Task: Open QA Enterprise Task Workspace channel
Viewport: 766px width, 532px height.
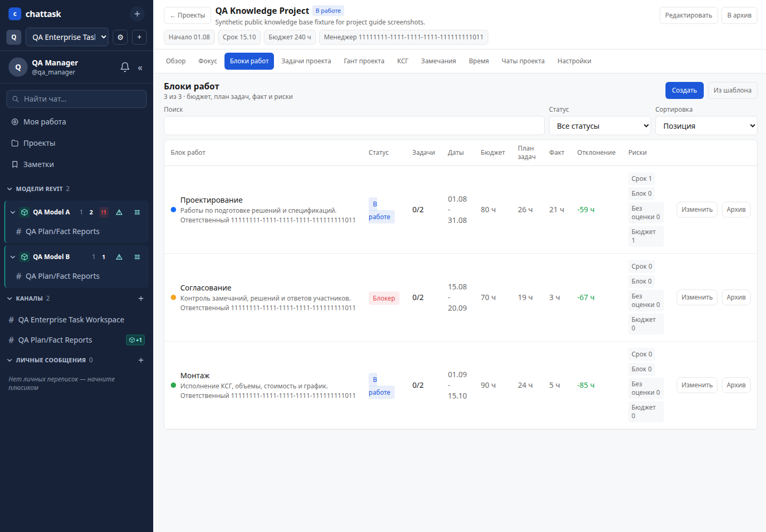Action: 77,320
